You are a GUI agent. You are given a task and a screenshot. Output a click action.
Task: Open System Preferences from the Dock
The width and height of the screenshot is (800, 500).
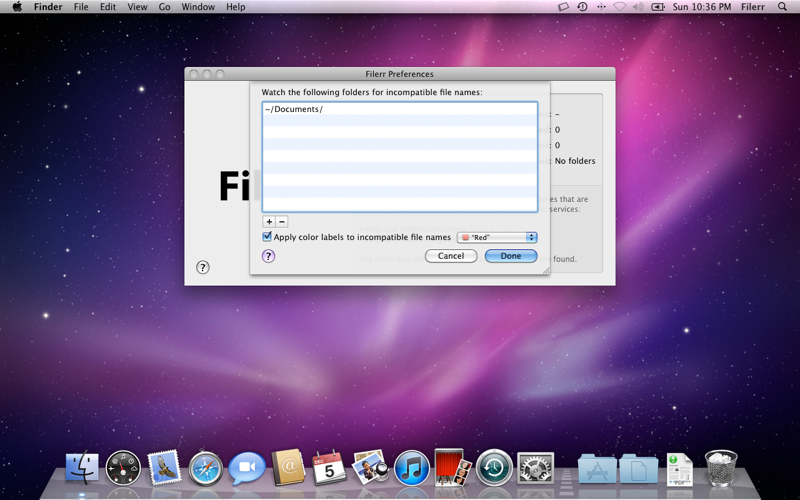coord(535,468)
